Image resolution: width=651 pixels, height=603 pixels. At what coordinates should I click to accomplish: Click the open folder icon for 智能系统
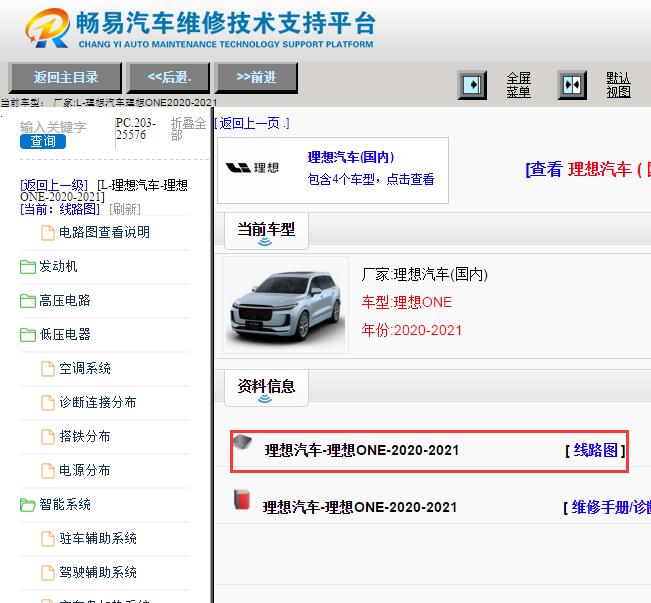27,505
